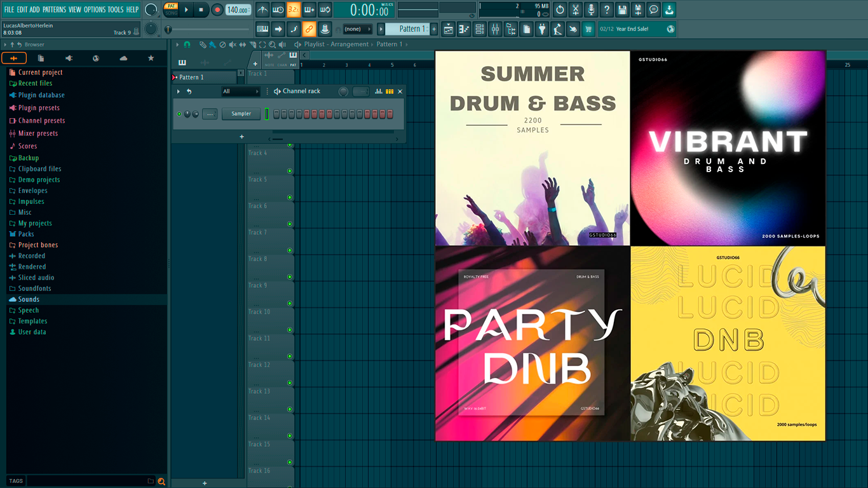Select the playlist paint brush tool

[212, 44]
